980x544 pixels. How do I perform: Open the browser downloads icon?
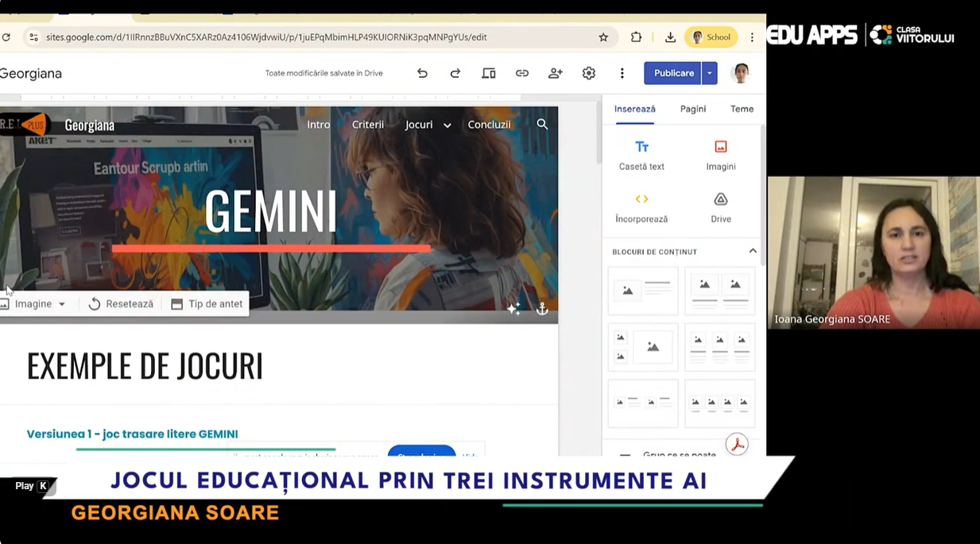pos(670,37)
